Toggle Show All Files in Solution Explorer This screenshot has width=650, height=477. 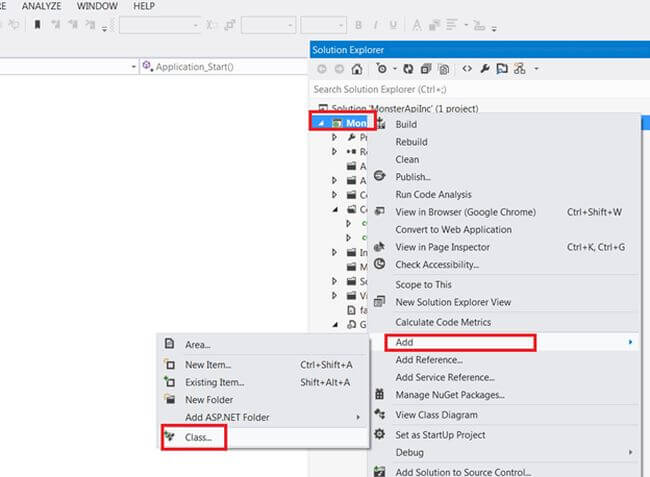(x=444, y=69)
